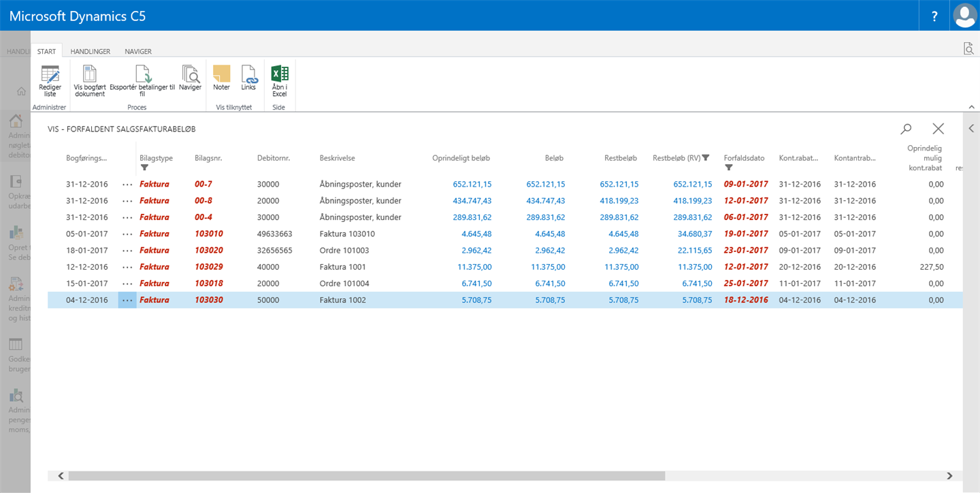980x493 pixels.
Task: Click the Home icon in navigation bar
Action: [21, 91]
